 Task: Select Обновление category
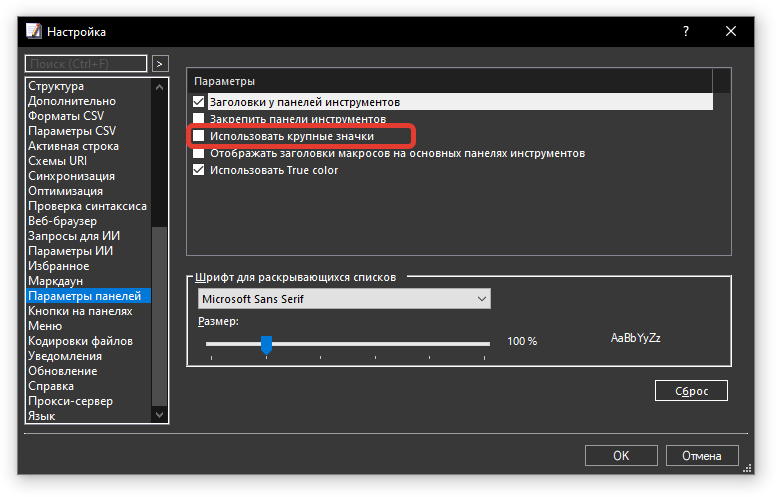pyautogui.click(x=89, y=371)
